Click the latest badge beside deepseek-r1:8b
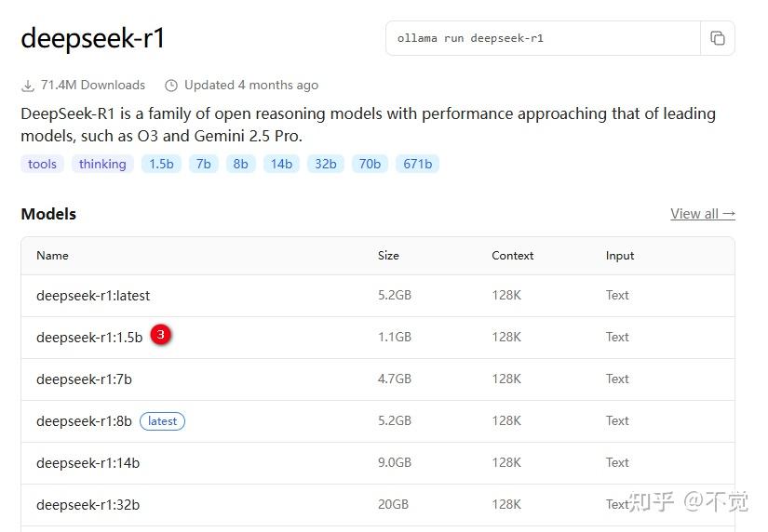This screenshot has height=532, width=768. point(162,421)
